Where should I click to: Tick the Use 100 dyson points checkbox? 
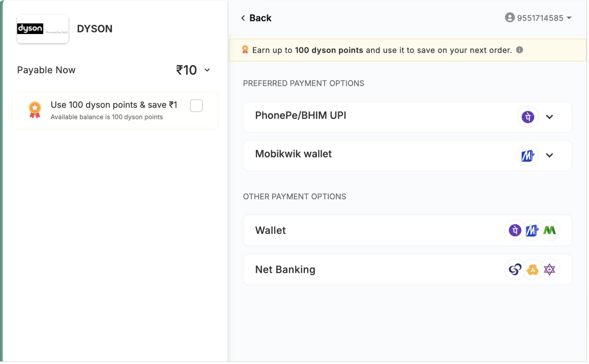tap(197, 106)
